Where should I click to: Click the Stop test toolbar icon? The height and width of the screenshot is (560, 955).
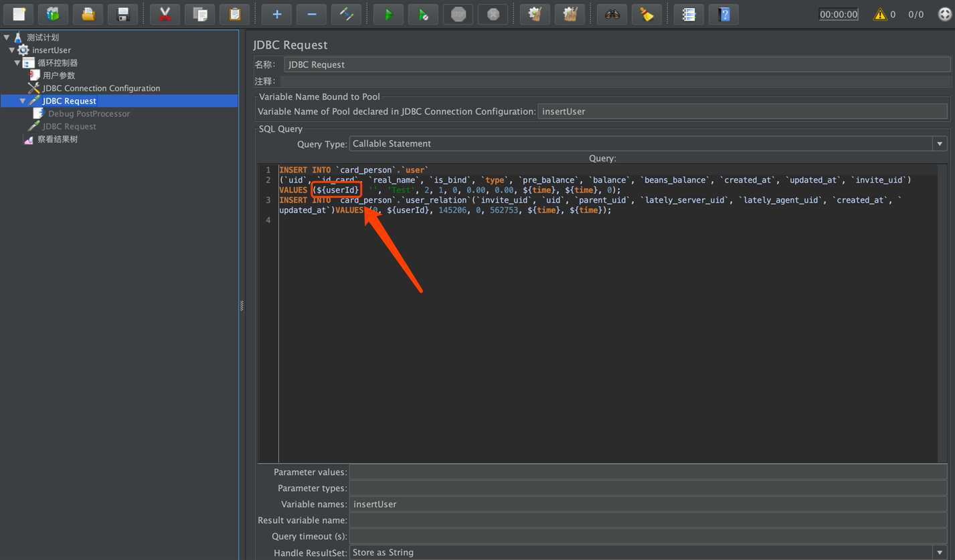pos(458,14)
